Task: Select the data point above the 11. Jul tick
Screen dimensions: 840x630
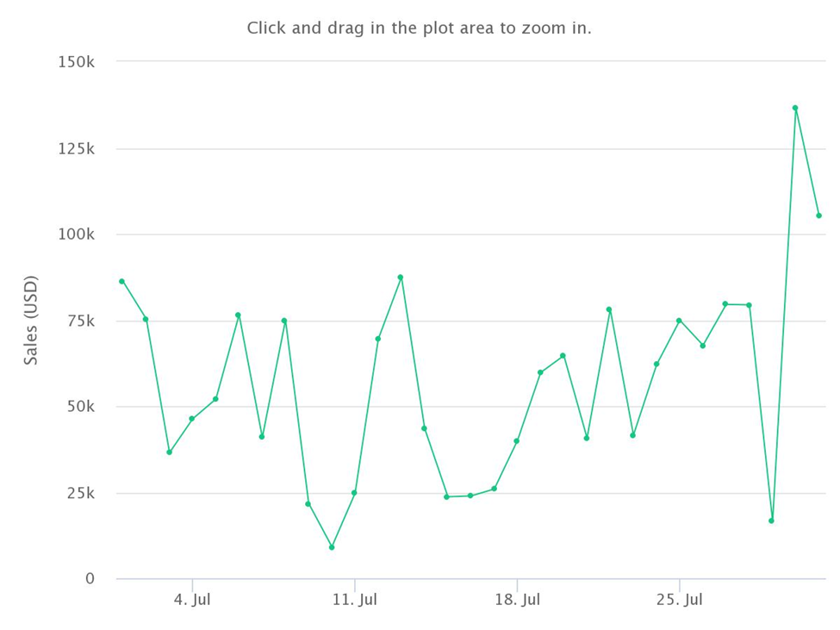Action: [354, 493]
